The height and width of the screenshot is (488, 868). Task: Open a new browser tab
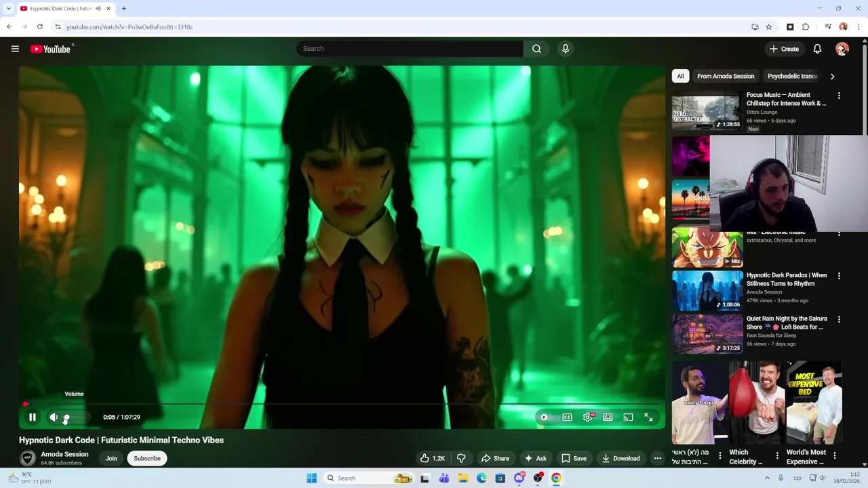123,8
